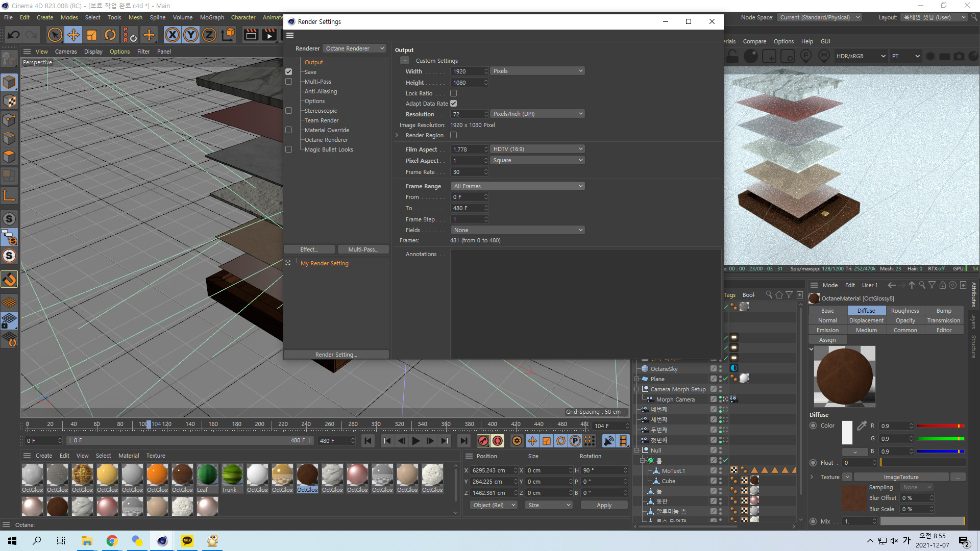Screen dimensions: 980x551
Task: Select the Rotate tool
Action: (x=110, y=35)
